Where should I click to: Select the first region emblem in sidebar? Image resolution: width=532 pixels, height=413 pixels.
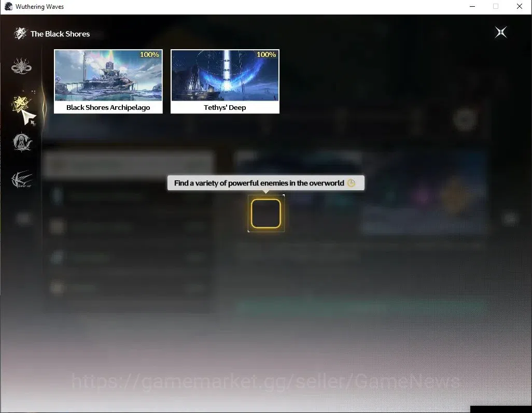tap(21, 66)
